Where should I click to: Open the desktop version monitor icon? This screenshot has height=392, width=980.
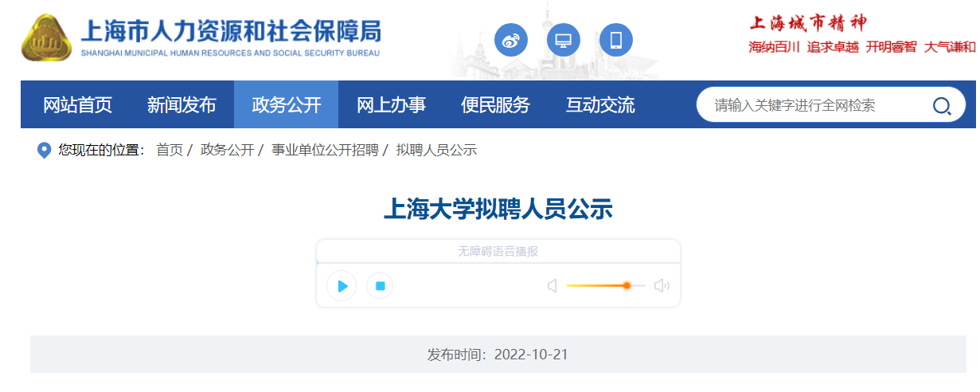click(564, 40)
